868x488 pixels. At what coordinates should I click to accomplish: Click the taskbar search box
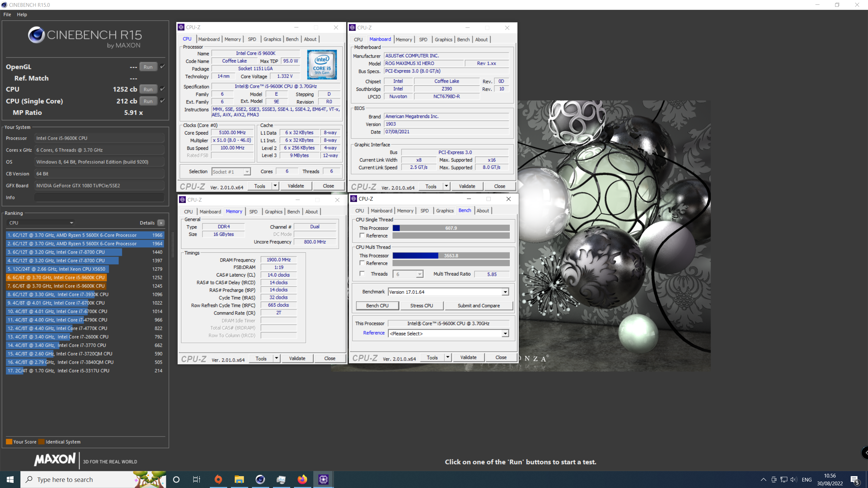tap(93, 480)
